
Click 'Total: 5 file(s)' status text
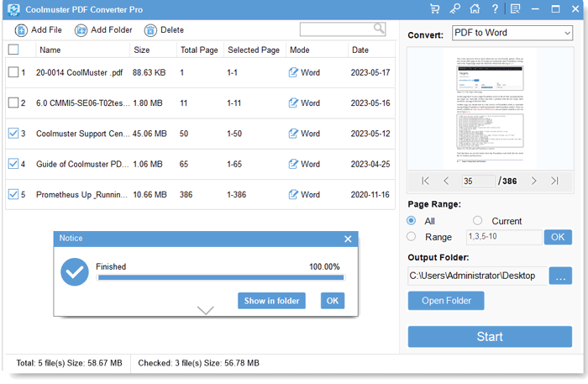[69, 363]
